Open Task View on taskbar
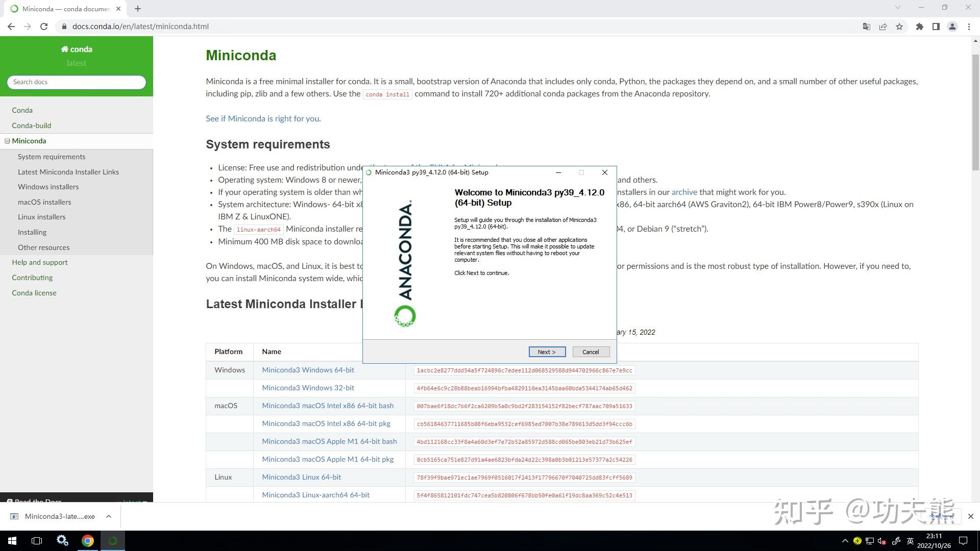The width and height of the screenshot is (980, 551). pyautogui.click(x=37, y=541)
